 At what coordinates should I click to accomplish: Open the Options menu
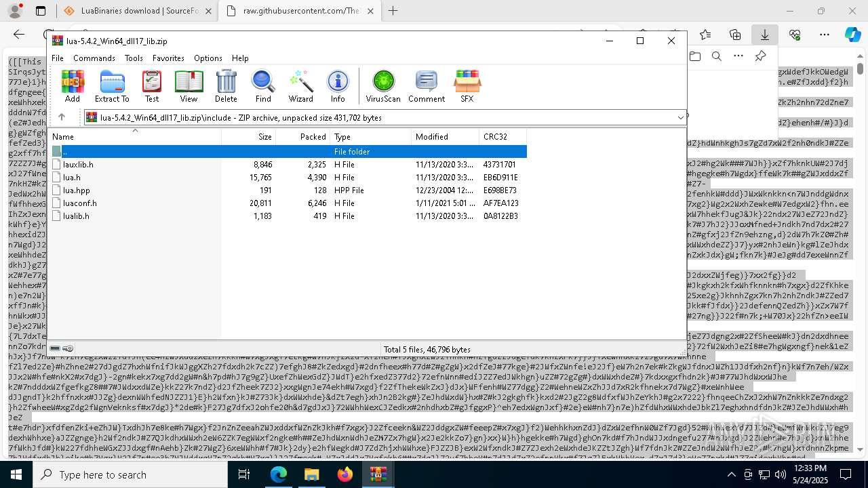208,58
